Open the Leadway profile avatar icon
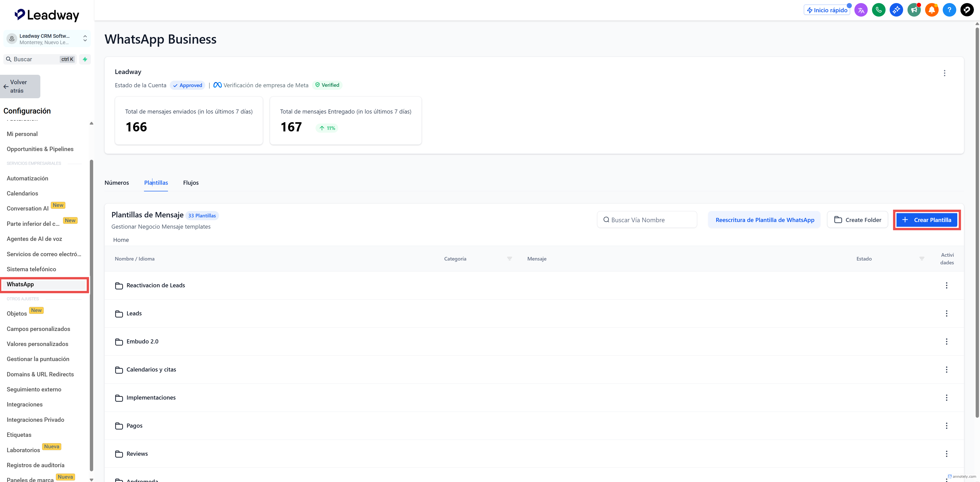980x482 pixels. tap(967, 10)
